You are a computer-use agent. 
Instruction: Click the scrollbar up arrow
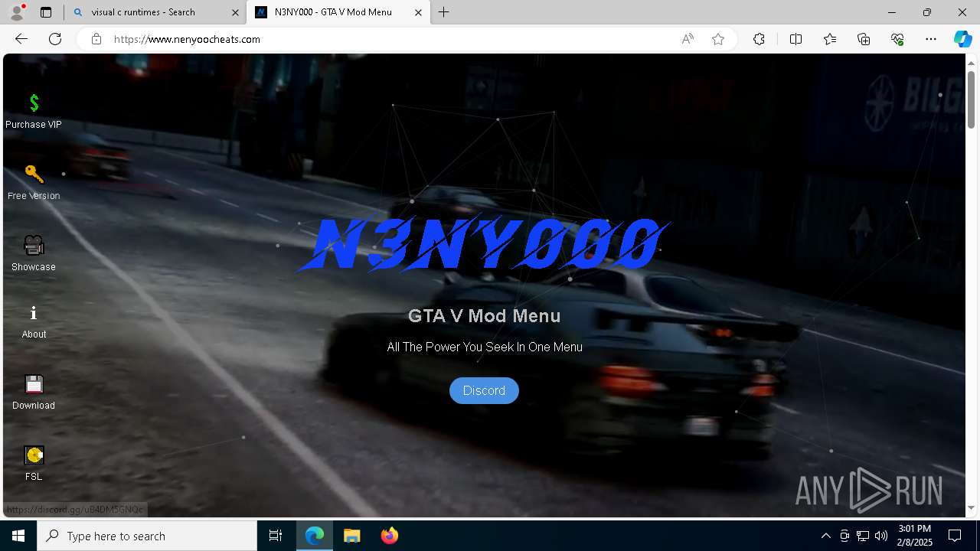[x=971, y=61]
